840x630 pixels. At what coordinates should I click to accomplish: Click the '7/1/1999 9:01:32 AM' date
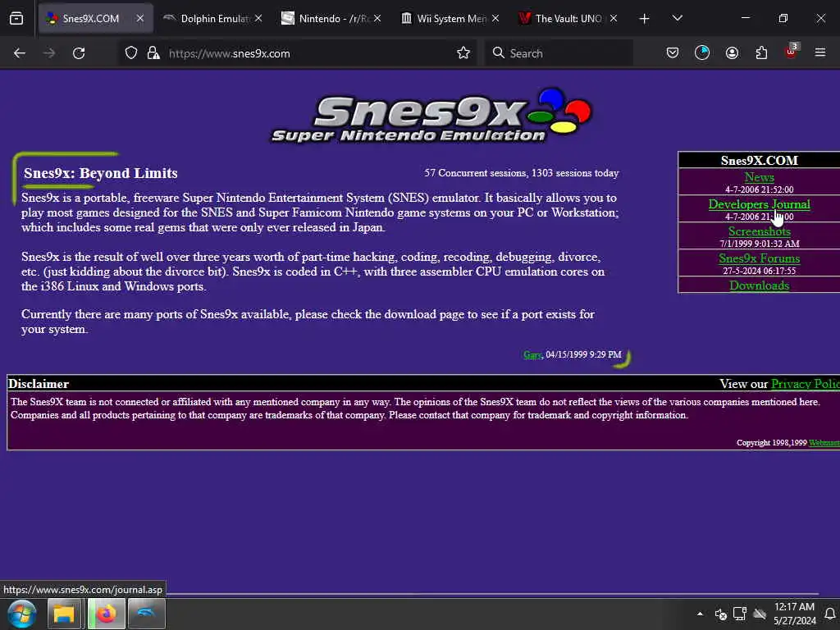coord(759,244)
